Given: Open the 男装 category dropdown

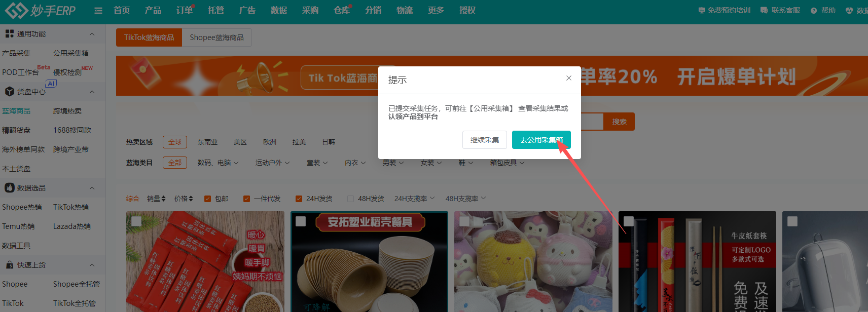Looking at the screenshot, I should tap(393, 163).
